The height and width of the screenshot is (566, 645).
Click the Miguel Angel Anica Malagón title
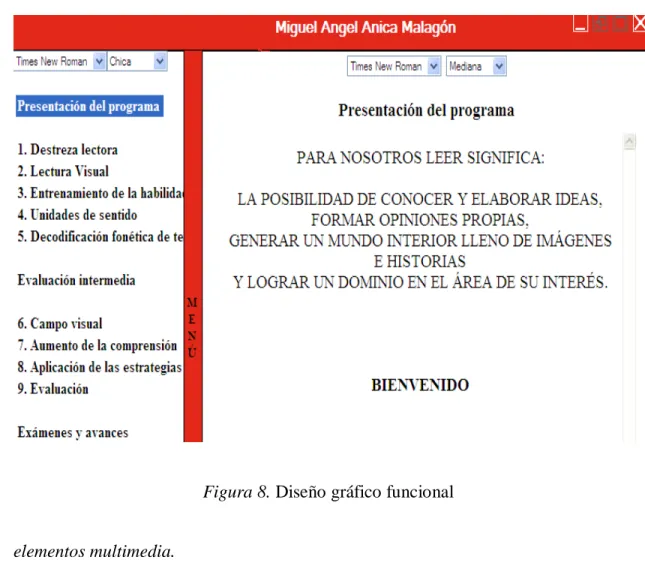click(365, 28)
